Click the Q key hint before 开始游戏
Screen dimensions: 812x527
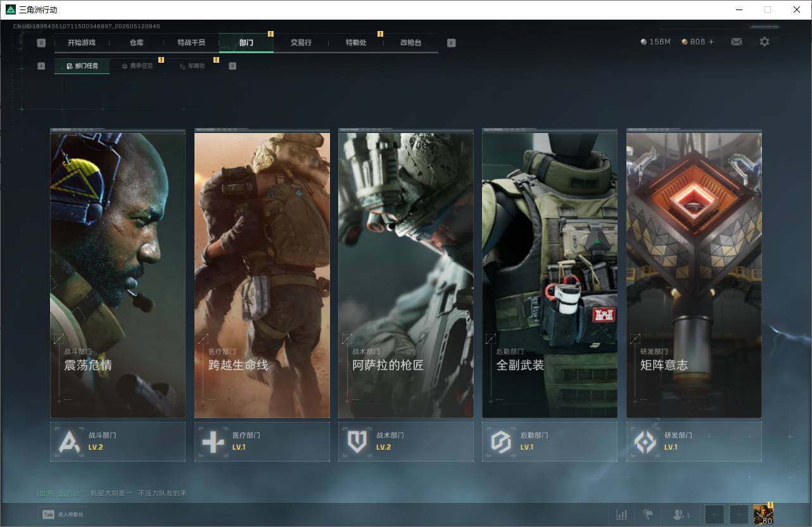41,43
